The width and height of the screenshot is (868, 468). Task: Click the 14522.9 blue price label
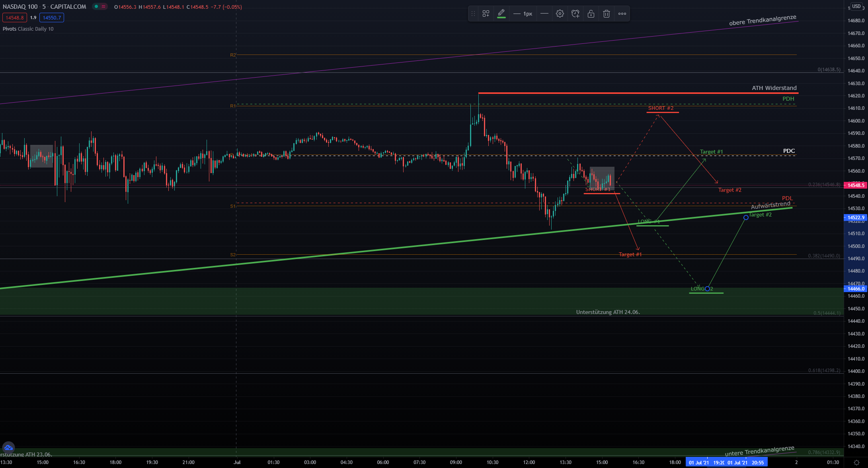[856, 218]
